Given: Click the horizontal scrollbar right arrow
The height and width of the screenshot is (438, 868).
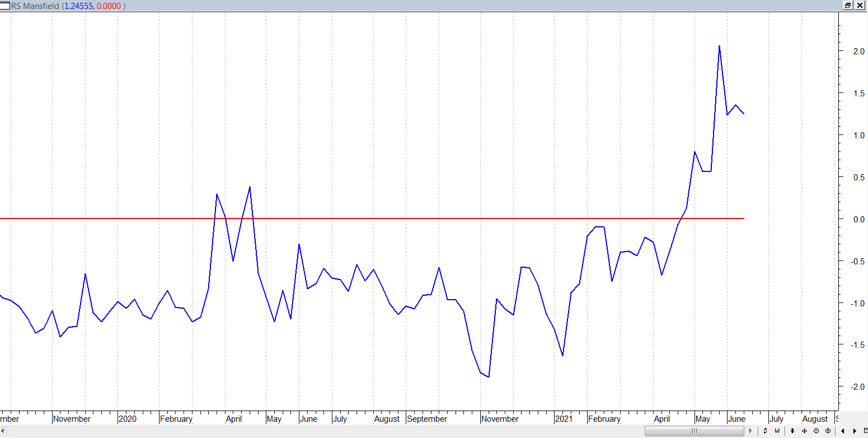Looking at the screenshot, I should 751,431.
